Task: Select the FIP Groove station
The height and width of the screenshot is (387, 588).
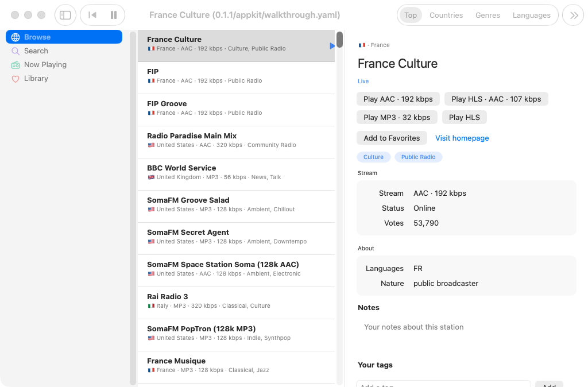Action: tap(236, 110)
